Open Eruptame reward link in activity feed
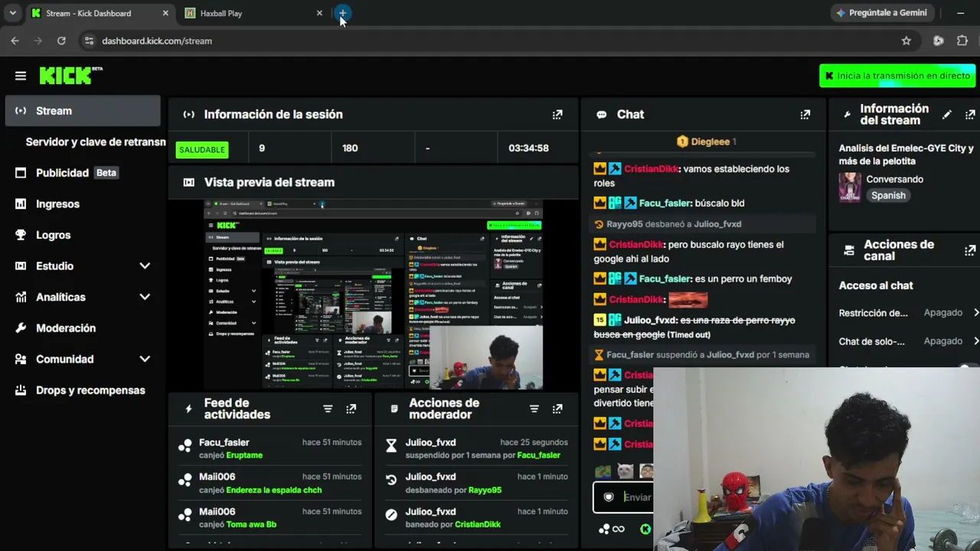 [x=244, y=455]
